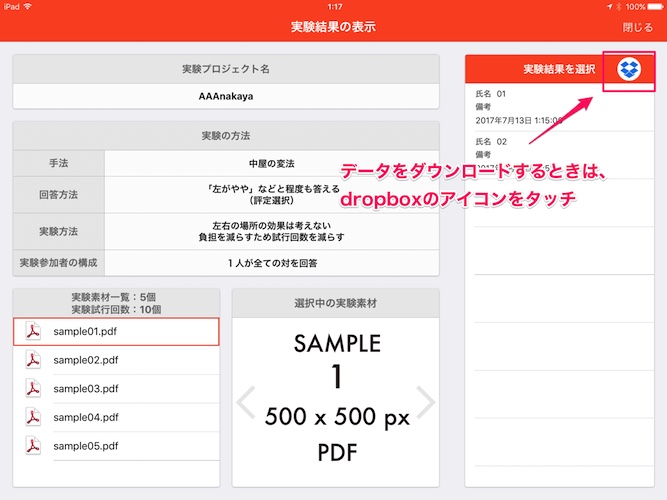Tap the PDF icon for sample04.pdf
667x500 pixels.
pyautogui.click(x=32, y=416)
